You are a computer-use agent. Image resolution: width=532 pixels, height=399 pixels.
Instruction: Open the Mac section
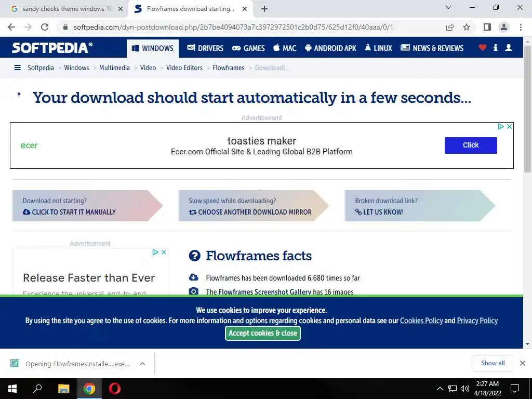(x=285, y=48)
